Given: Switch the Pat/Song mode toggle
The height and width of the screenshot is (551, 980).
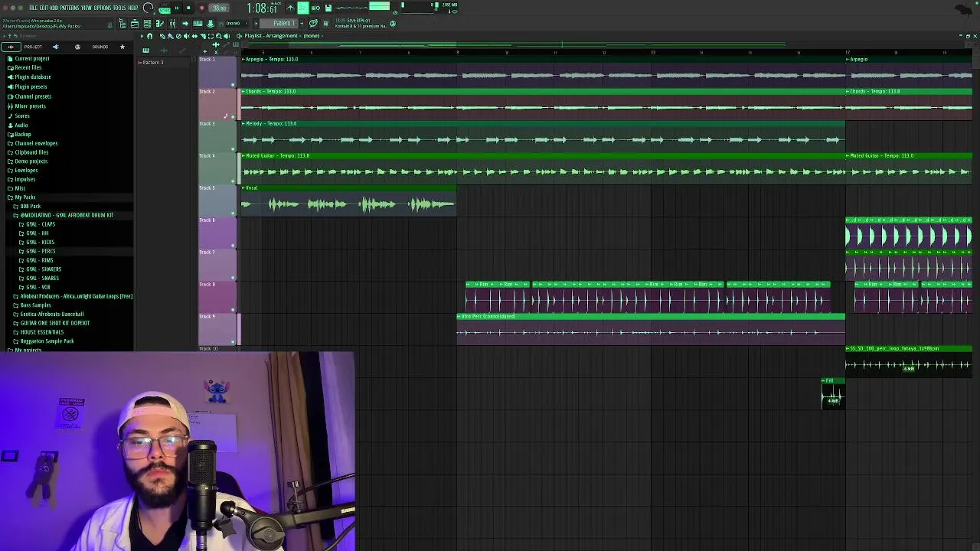Looking at the screenshot, I should pyautogui.click(x=165, y=8).
